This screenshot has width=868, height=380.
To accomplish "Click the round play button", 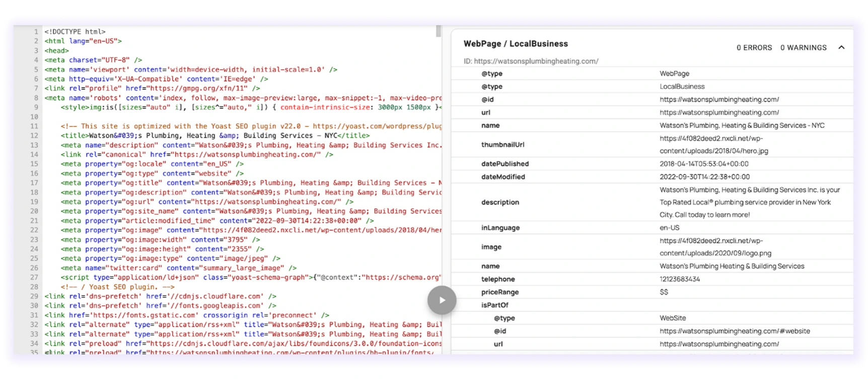I will [x=442, y=300].
